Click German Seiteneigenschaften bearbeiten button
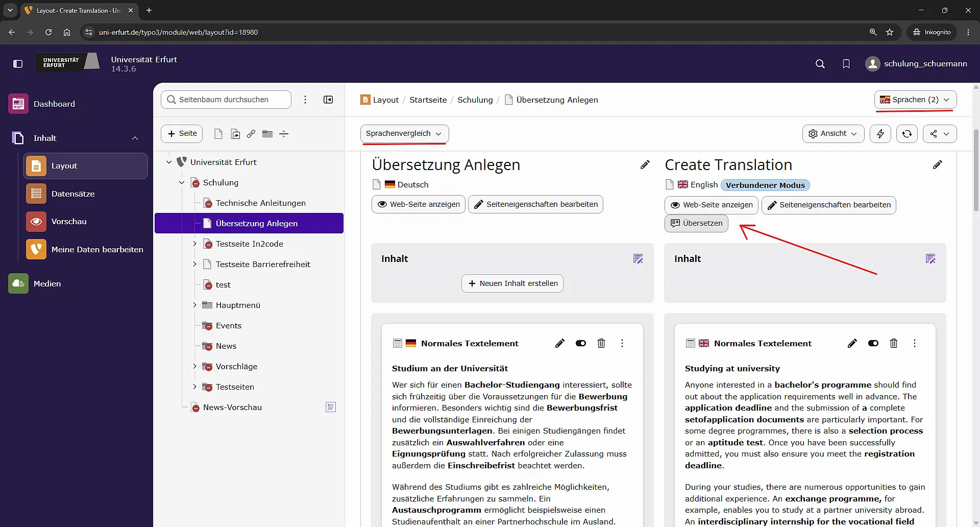This screenshot has width=980, height=527. pos(536,204)
